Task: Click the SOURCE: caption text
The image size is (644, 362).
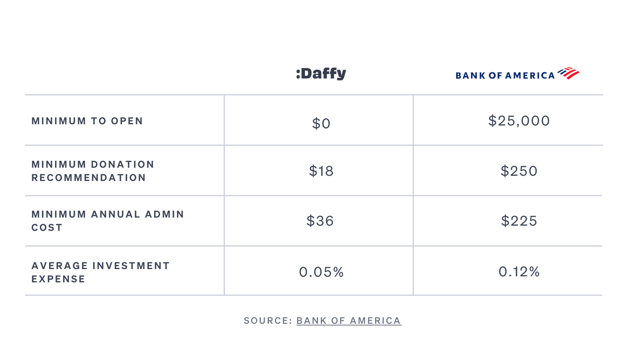Action: point(268,321)
